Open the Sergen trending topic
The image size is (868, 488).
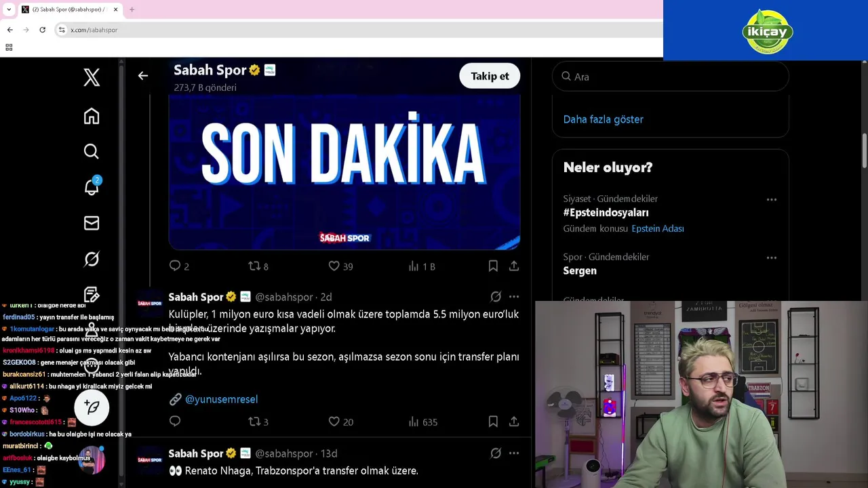coord(580,270)
